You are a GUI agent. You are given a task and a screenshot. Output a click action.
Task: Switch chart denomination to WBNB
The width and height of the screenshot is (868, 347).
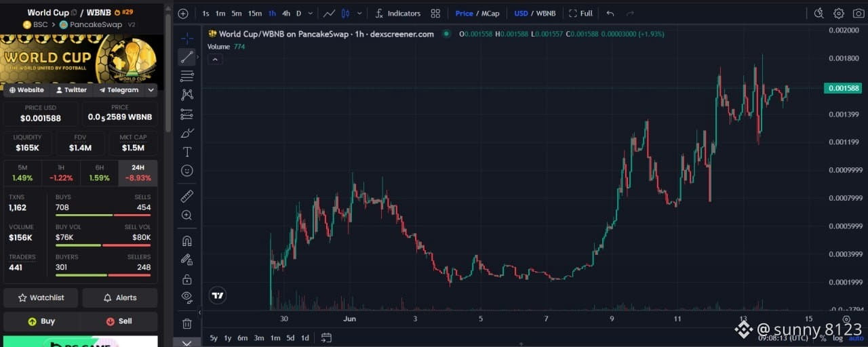pyautogui.click(x=546, y=14)
